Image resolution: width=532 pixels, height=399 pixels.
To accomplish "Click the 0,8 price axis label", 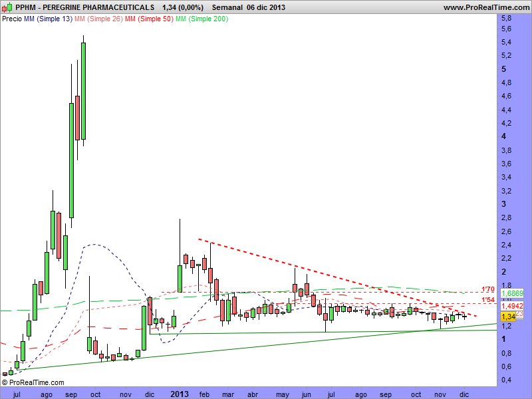I will point(507,354).
